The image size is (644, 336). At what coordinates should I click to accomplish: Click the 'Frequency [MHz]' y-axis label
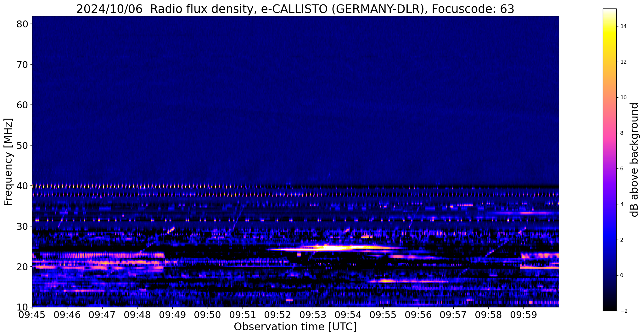tap(8, 162)
